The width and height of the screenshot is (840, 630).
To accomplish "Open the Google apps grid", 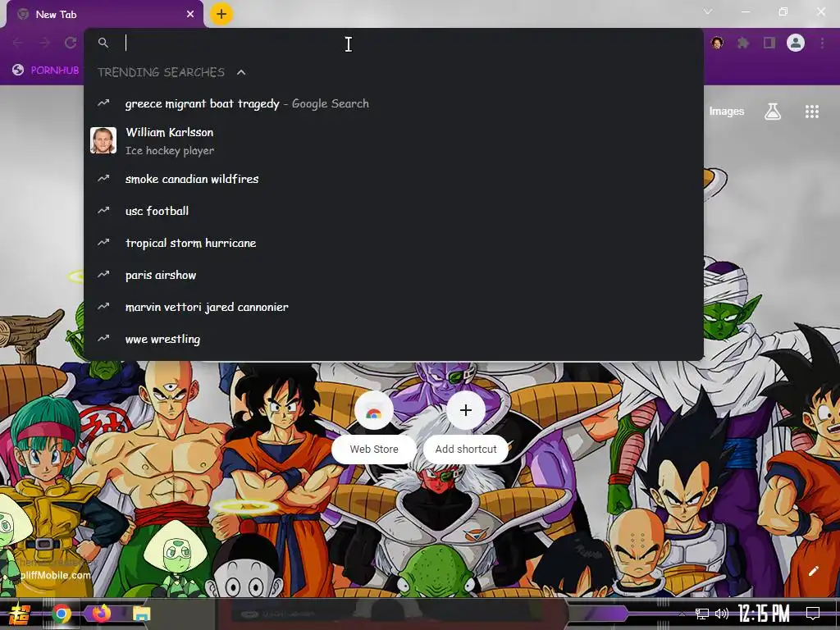I will [x=811, y=112].
